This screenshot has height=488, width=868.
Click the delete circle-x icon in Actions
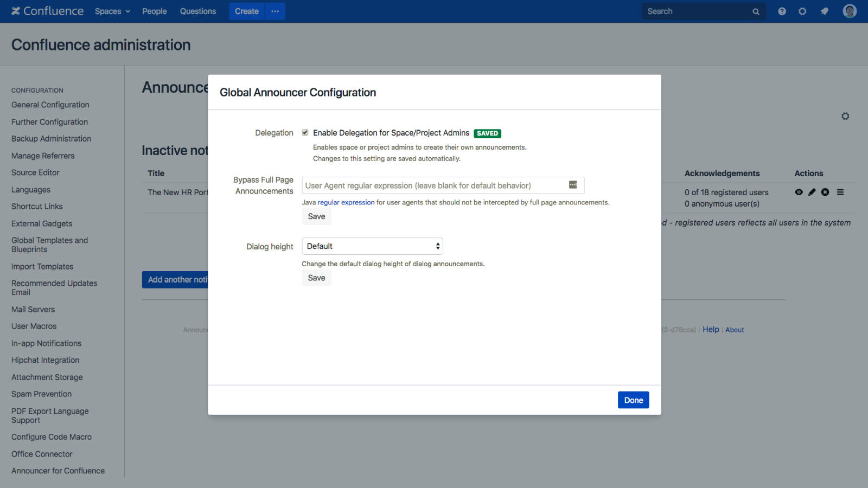pos(825,192)
